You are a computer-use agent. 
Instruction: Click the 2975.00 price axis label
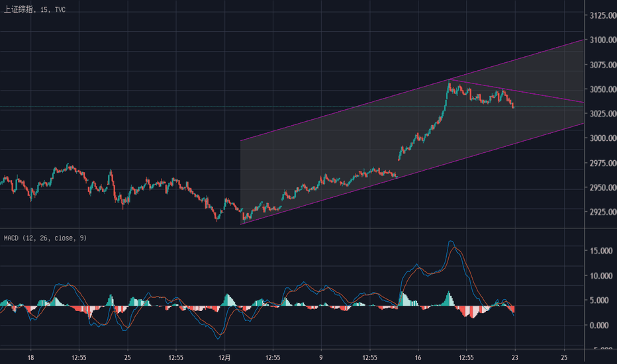coord(603,163)
